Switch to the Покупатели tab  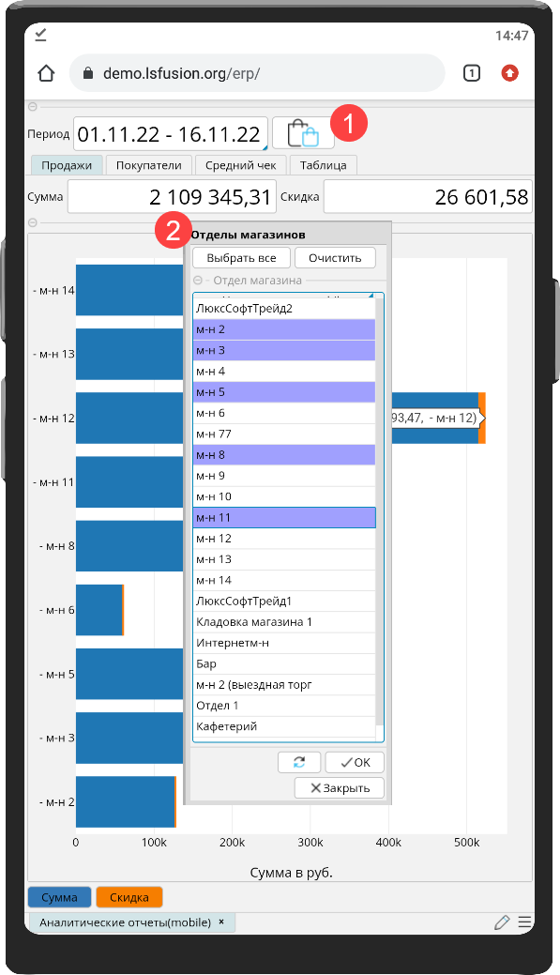(148, 165)
